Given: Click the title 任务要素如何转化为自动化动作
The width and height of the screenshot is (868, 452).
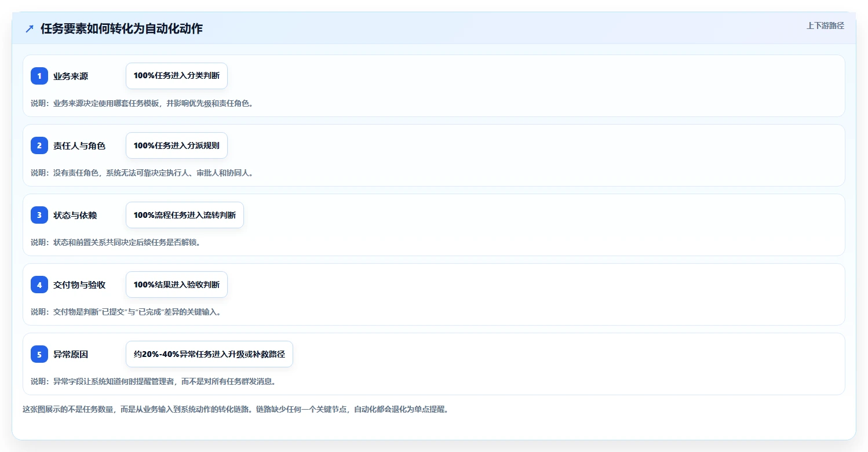Looking at the screenshot, I should pyautogui.click(x=122, y=28).
